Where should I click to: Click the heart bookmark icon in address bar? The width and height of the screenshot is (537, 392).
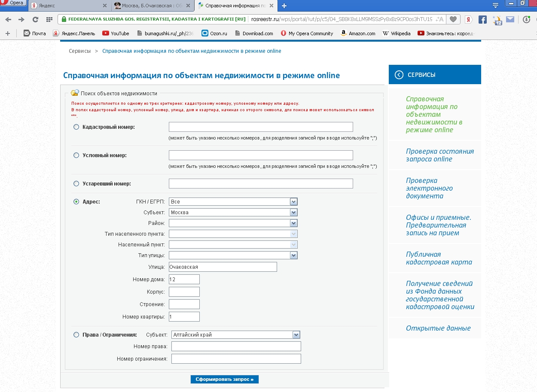point(453,19)
